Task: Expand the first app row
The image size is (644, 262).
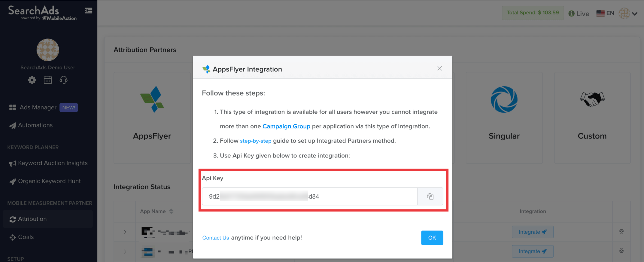Action: (125, 232)
